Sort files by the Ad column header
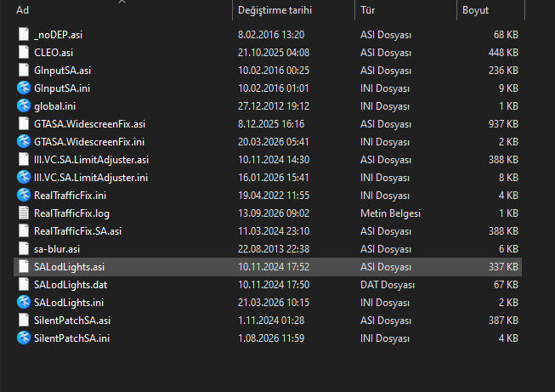 coord(22,10)
